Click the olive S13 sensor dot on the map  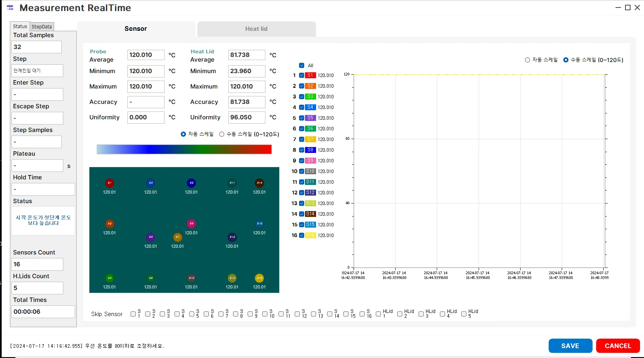(232, 278)
